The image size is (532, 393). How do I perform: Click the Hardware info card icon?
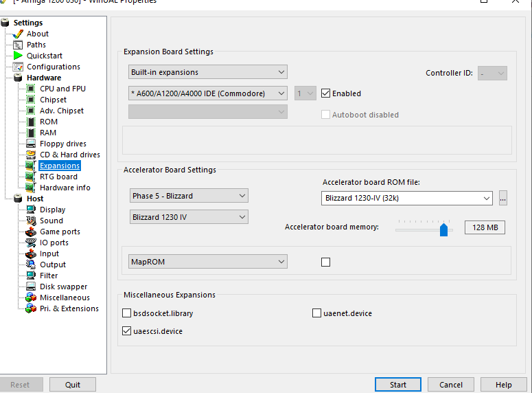click(30, 188)
